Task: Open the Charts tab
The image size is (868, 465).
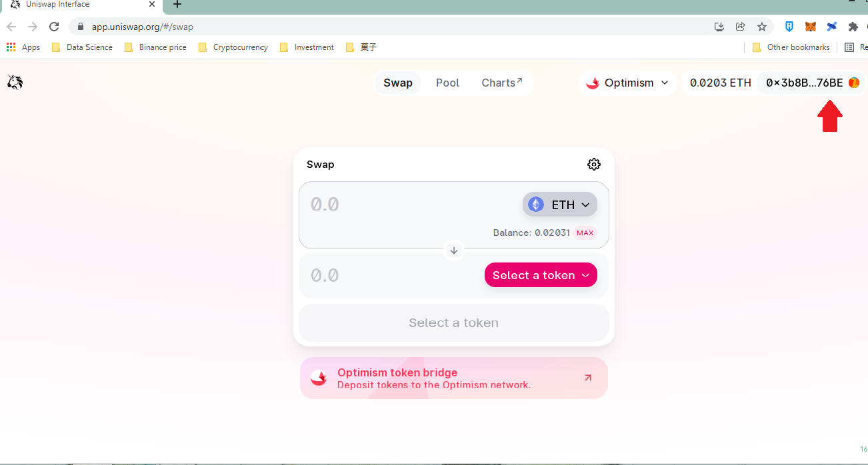Action: pyautogui.click(x=502, y=83)
